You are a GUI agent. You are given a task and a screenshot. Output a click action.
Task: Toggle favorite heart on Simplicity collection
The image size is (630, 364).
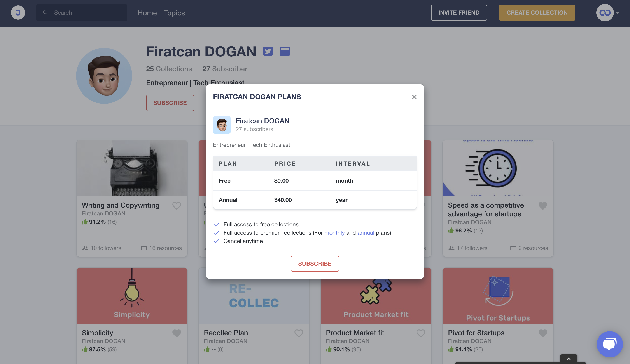(177, 333)
